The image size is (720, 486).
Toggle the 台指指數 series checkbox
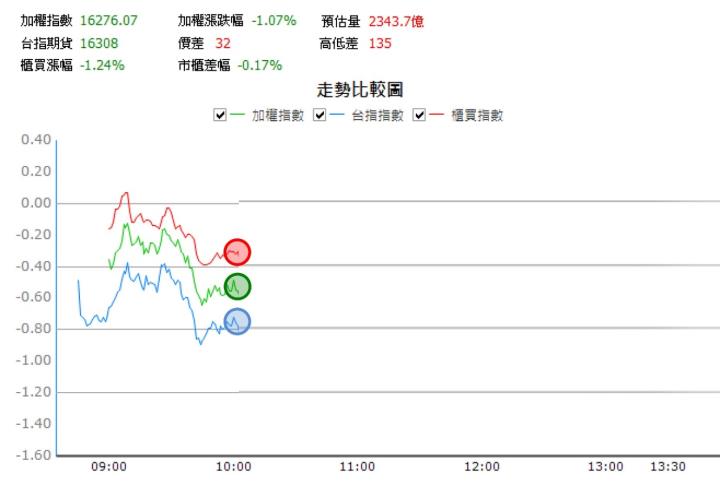320,114
